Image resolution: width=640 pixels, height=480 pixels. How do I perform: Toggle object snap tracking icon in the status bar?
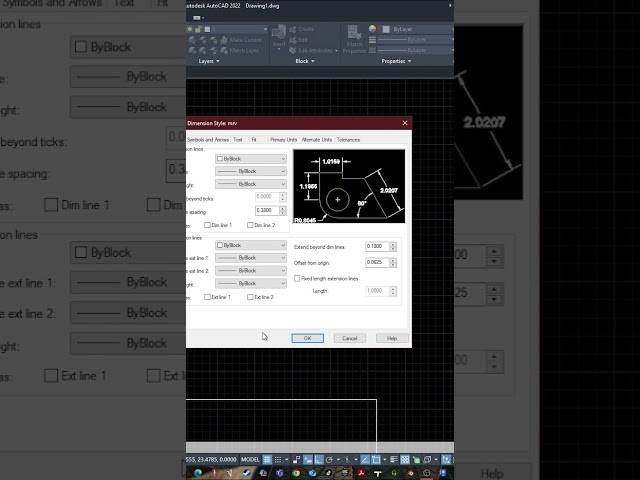(x=364, y=460)
